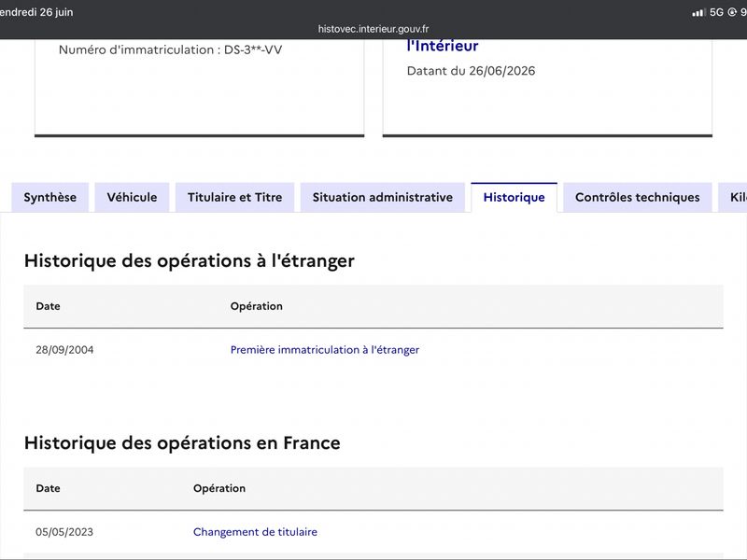Click Date header in the France table

click(x=49, y=488)
